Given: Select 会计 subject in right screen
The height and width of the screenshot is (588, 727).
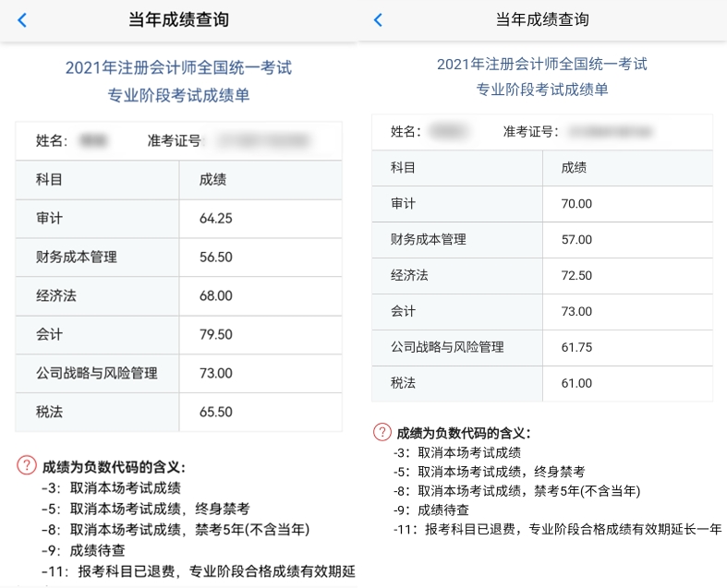Looking at the screenshot, I should [x=403, y=311].
